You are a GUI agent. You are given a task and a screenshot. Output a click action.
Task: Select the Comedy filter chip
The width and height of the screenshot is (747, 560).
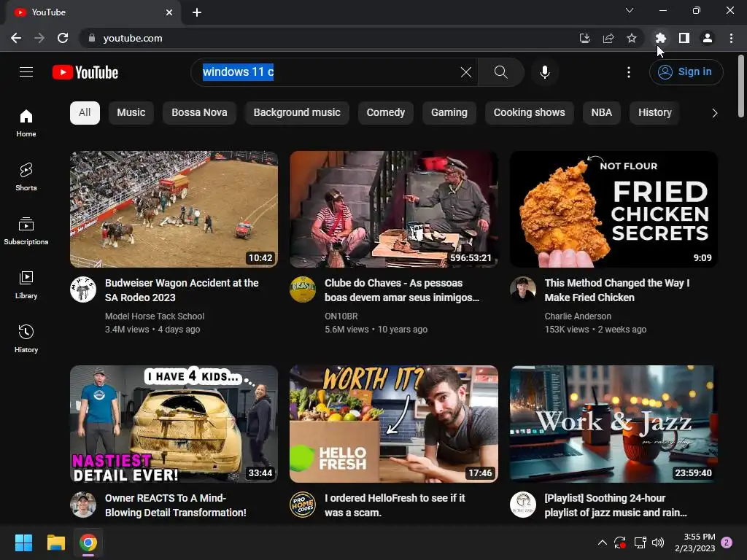click(x=385, y=113)
